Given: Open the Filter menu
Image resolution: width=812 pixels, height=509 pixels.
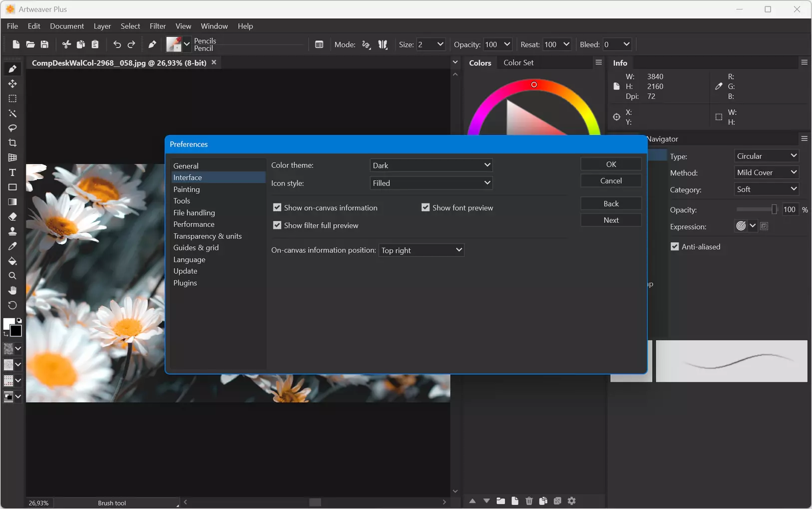Looking at the screenshot, I should [157, 26].
